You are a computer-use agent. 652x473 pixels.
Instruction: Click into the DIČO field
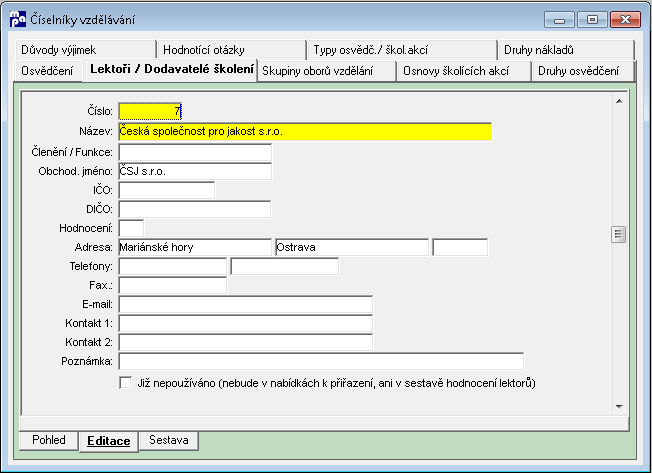[x=195, y=209]
